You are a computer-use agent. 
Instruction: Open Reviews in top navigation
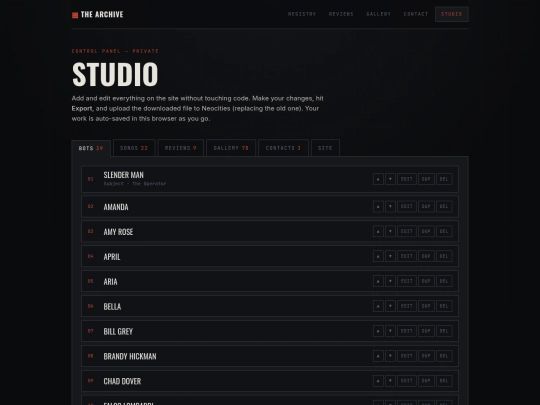click(x=341, y=14)
